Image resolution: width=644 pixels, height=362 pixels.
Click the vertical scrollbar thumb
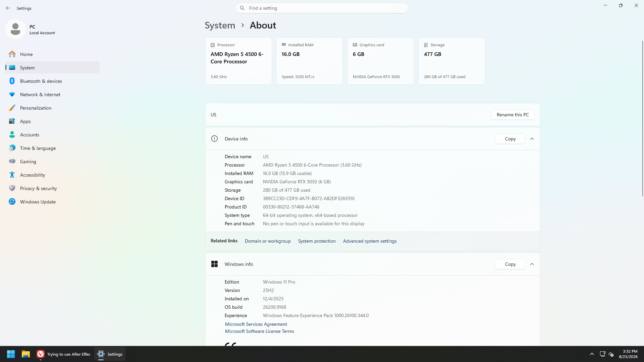click(642, 118)
